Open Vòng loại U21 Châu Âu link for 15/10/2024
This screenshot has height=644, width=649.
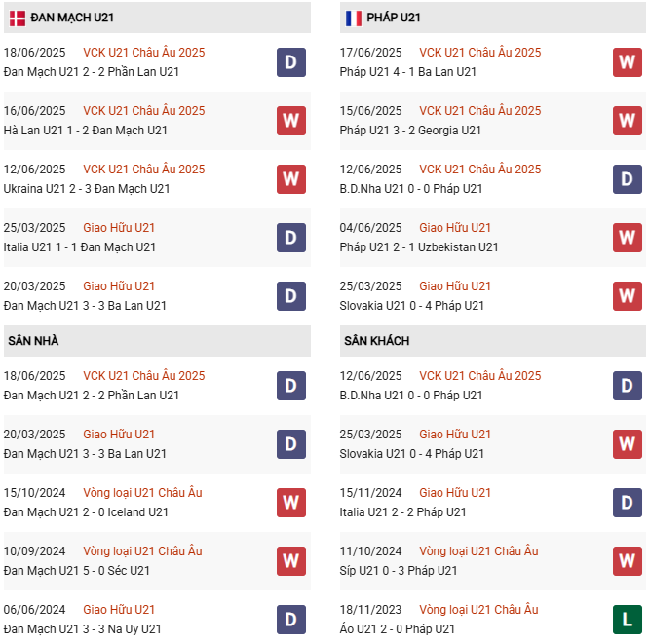coord(142,493)
